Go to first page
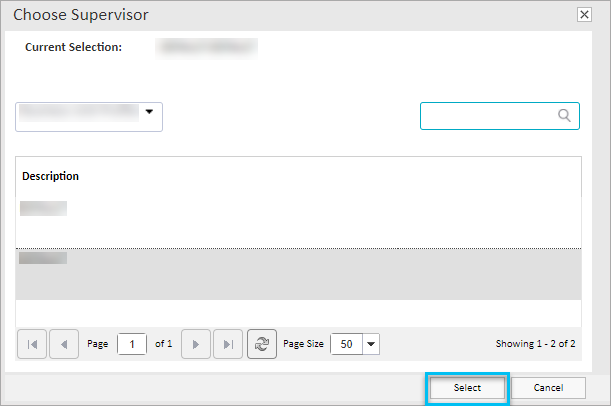 tap(32, 344)
